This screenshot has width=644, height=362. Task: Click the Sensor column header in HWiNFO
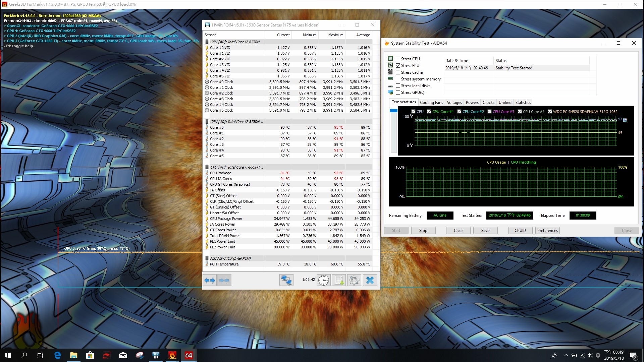click(x=234, y=35)
